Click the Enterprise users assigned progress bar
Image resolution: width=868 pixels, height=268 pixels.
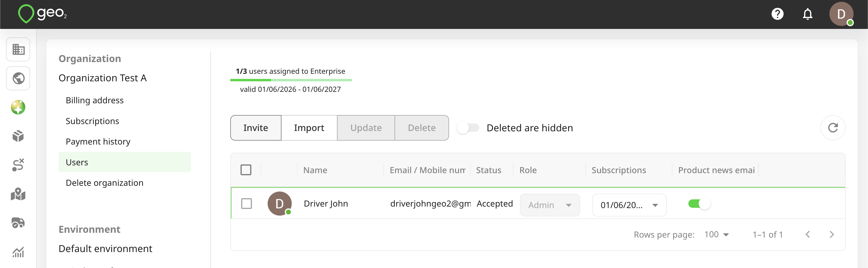point(291,80)
